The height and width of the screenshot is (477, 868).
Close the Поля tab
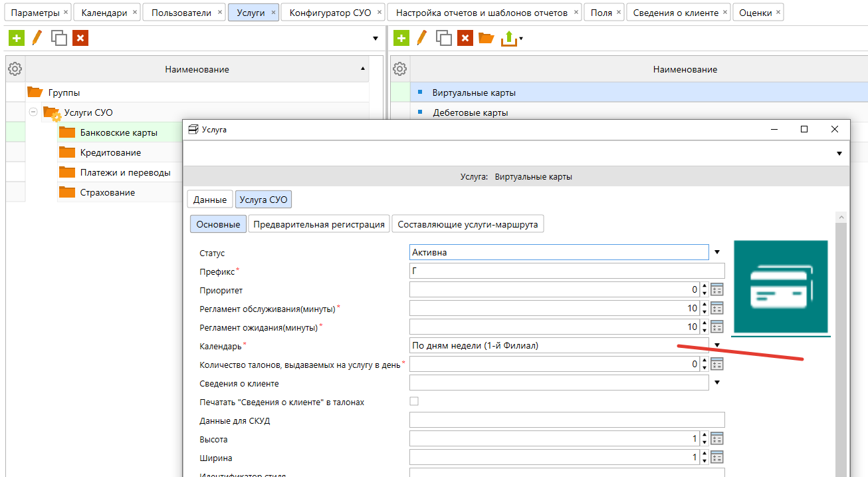619,13
